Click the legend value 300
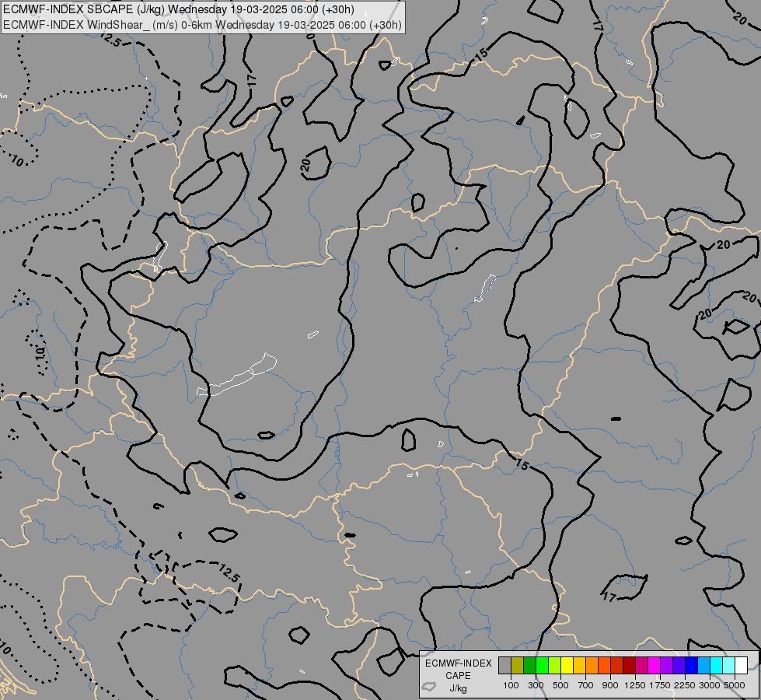The height and width of the screenshot is (700, 761). tap(536, 685)
